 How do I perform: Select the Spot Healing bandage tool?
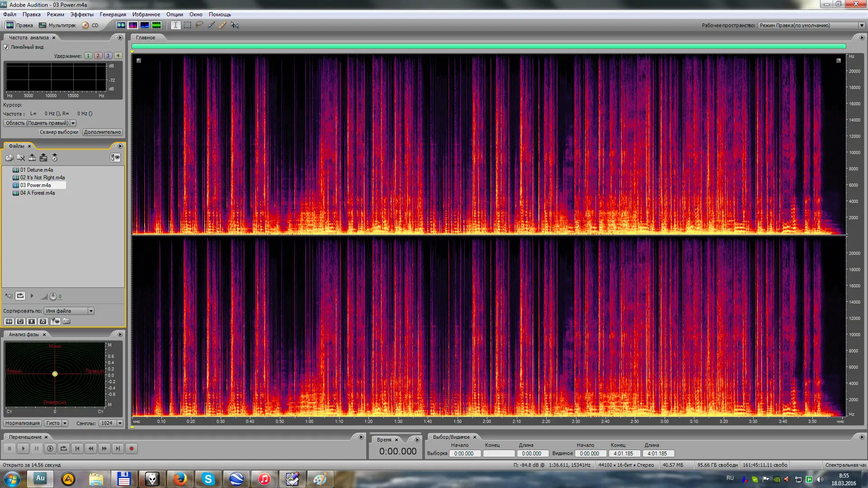point(222,25)
